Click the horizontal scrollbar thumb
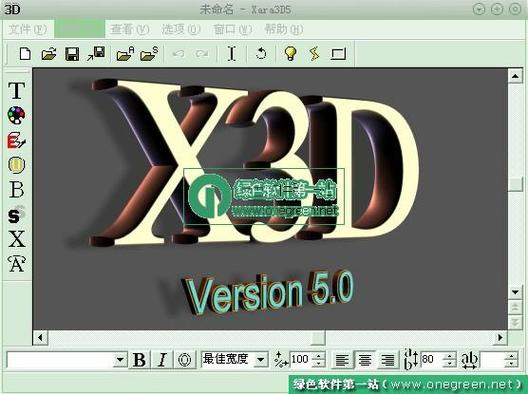 pyautogui.click(x=317, y=337)
